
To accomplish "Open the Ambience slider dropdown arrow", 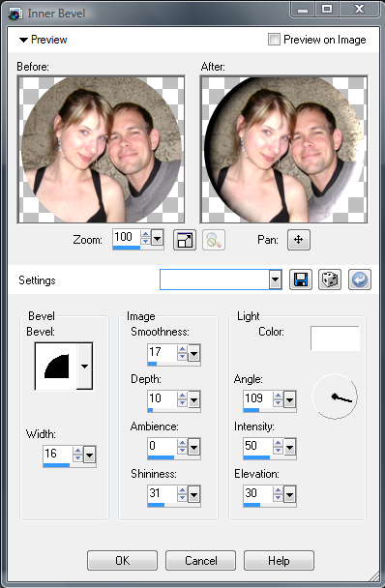I will tap(193, 448).
